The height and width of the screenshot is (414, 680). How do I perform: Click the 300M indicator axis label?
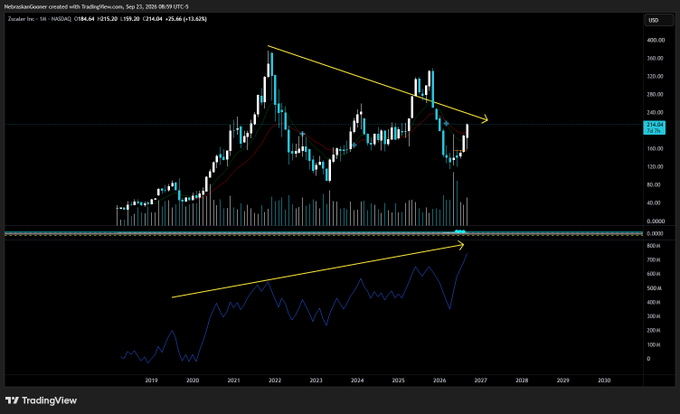pyautogui.click(x=654, y=316)
